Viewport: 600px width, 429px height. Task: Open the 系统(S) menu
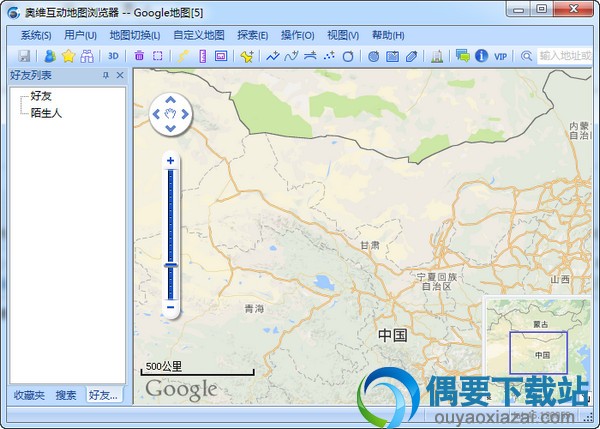36,36
